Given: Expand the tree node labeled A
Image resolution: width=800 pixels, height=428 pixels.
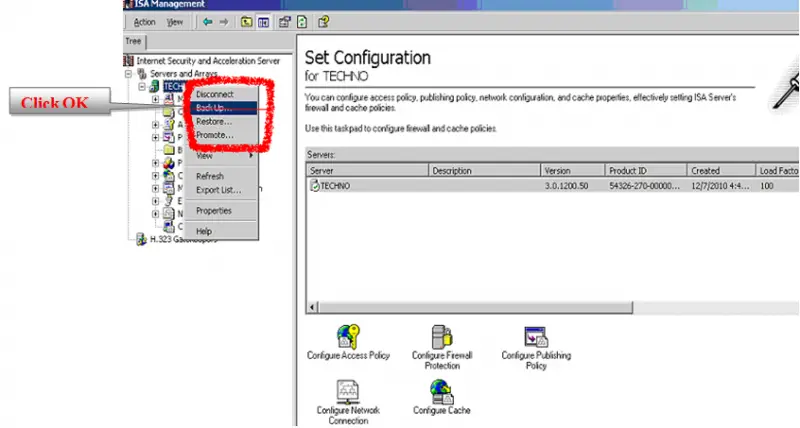Looking at the screenshot, I should click(x=155, y=124).
